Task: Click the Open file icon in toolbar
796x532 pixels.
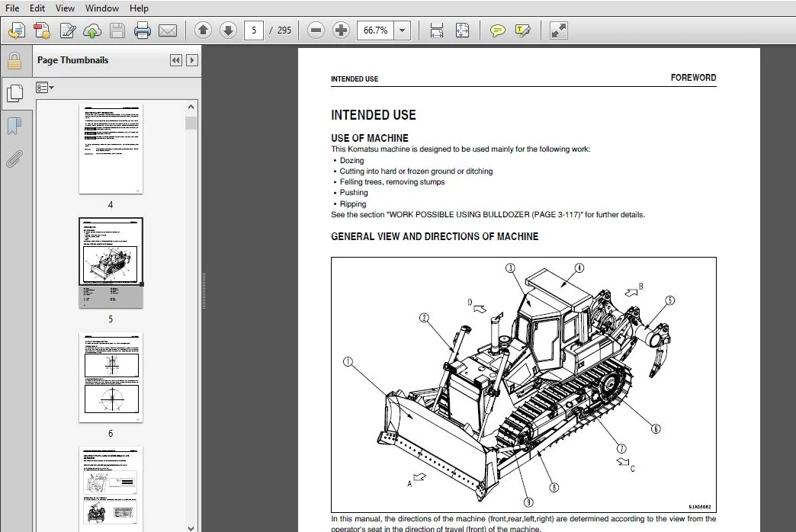Action: 16,30
